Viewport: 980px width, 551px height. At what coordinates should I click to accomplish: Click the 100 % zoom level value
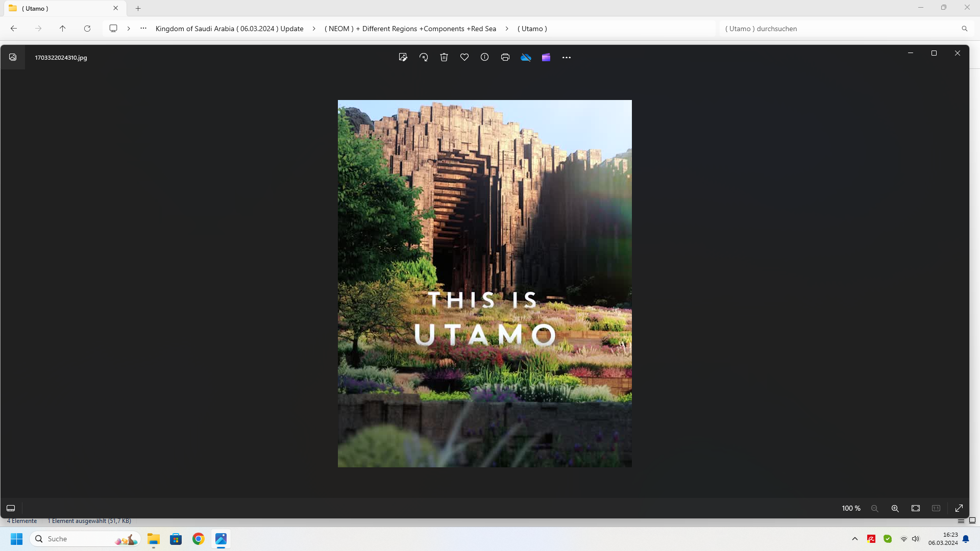[x=851, y=508]
